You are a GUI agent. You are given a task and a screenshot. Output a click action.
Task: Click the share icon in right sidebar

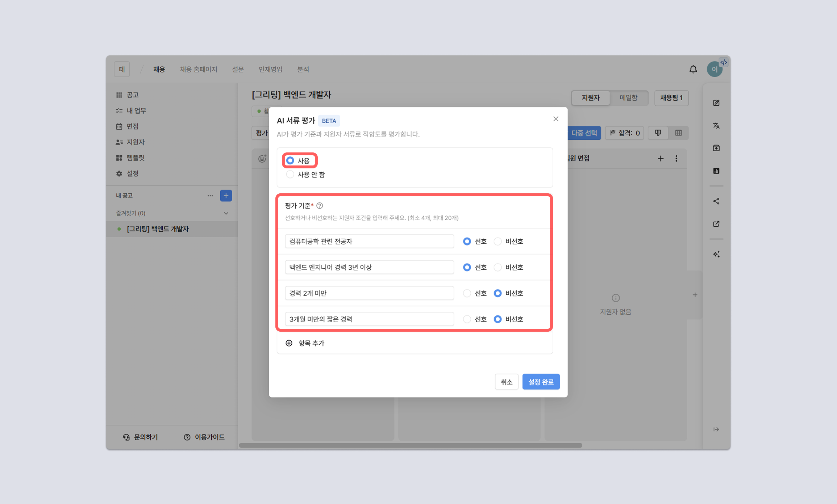(x=716, y=201)
